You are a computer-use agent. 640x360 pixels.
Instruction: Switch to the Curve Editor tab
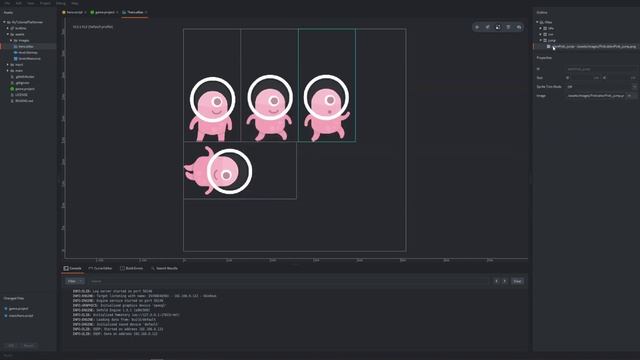pyautogui.click(x=100, y=268)
